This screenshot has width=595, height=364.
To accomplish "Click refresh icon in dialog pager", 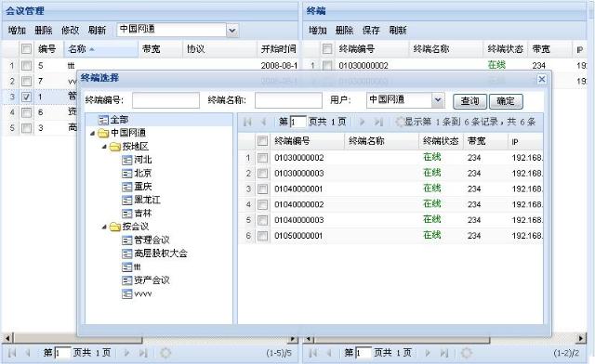I will pyautogui.click(x=400, y=122).
